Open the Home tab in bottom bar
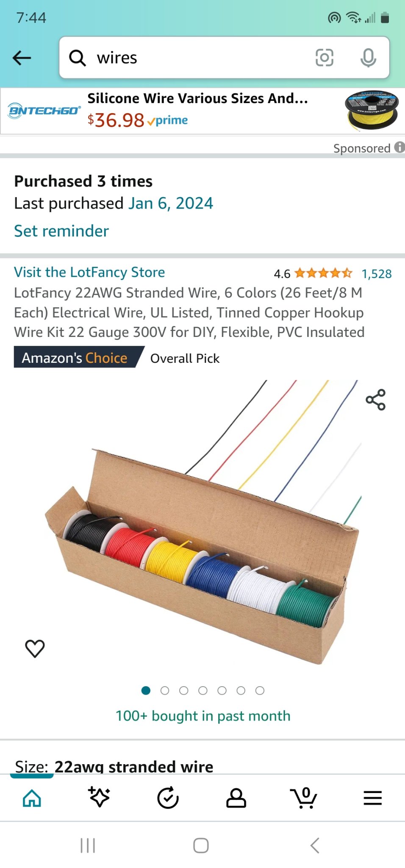 (32, 798)
